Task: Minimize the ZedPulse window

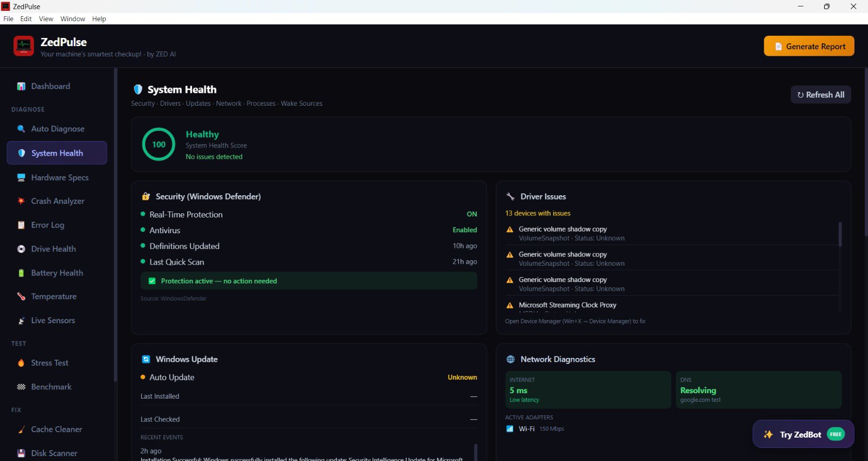Action: pos(801,7)
